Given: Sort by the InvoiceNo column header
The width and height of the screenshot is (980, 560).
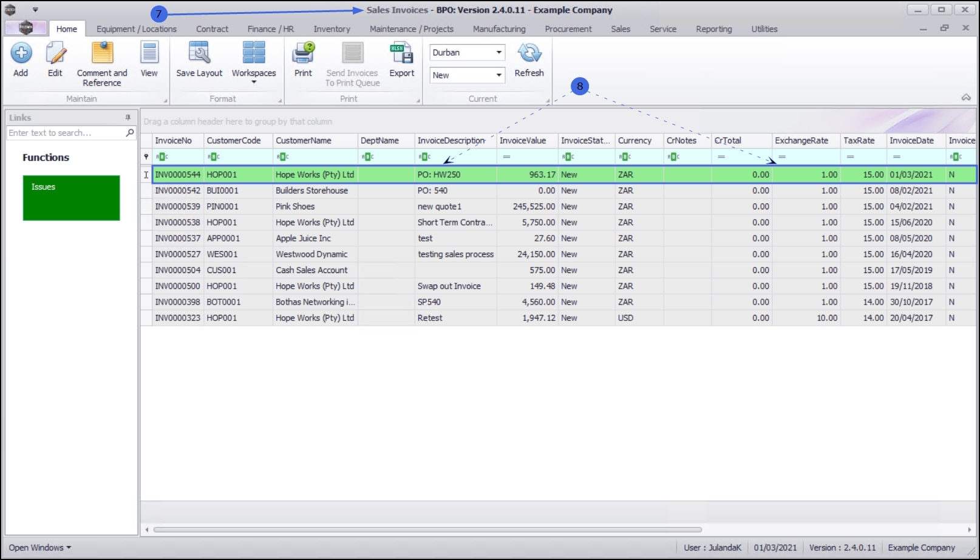Looking at the screenshot, I should pyautogui.click(x=178, y=141).
